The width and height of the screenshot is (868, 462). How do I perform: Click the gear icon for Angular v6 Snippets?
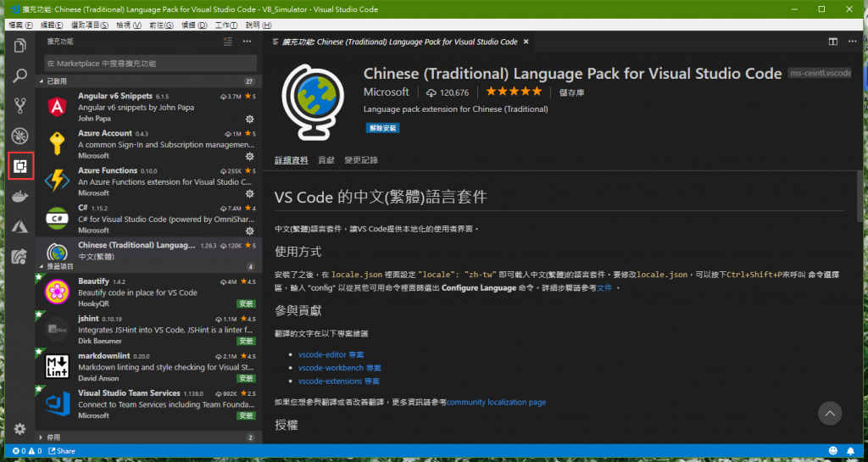click(x=250, y=119)
